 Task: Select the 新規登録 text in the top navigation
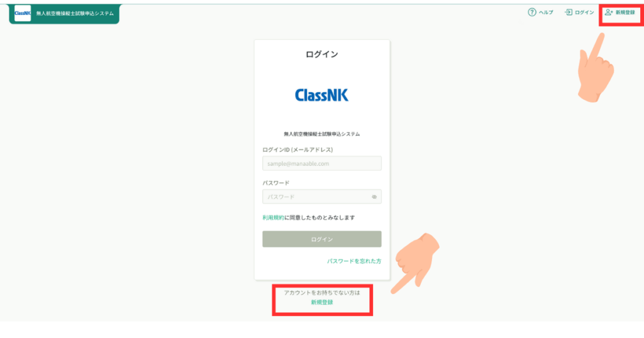coord(625,13)
